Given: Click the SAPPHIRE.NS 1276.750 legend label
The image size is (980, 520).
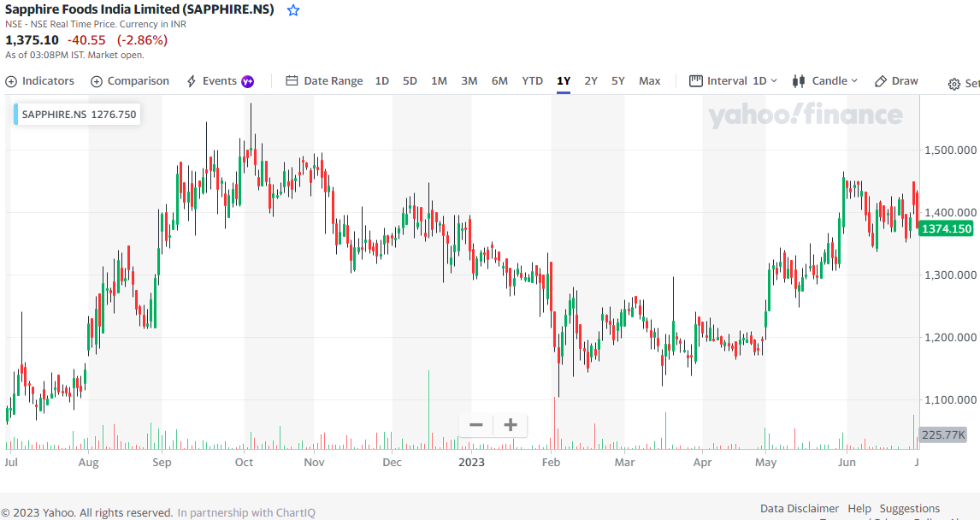Looking at the screenshot, I should (x=77, y=115).
